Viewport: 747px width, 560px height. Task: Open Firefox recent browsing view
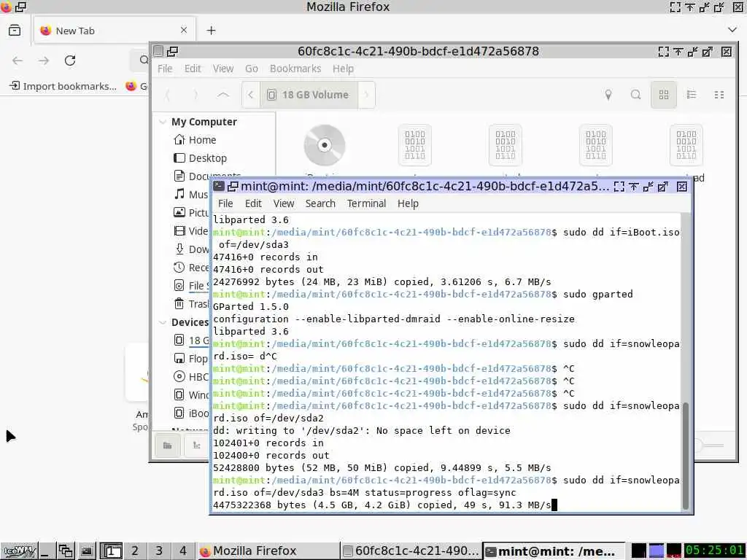[15, 31]
